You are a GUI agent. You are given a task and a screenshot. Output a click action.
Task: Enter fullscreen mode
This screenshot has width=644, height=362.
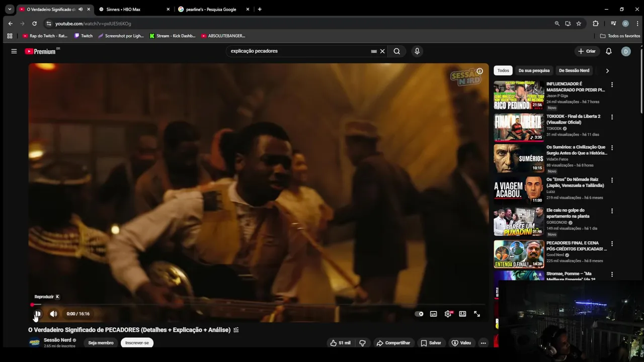click(477, 314)
